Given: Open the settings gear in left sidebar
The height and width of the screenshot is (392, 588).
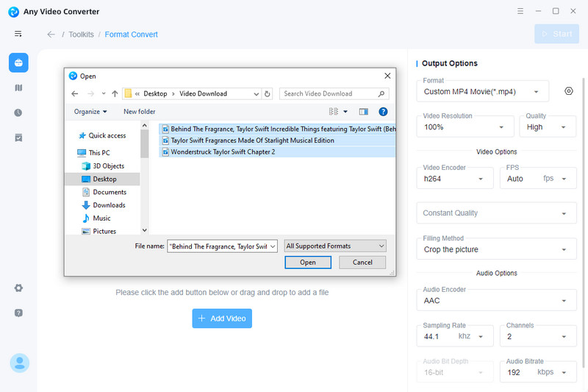Looking at the screenshot, I should tap(18, 288).
